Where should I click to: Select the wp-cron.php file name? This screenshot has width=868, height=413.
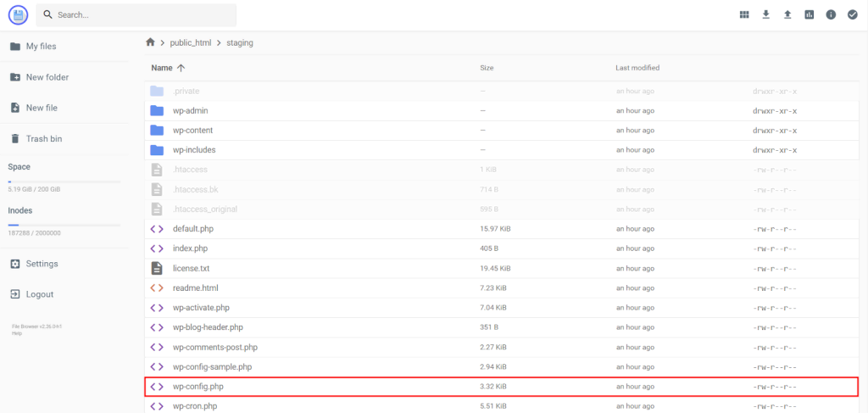[x=195, y=406]
